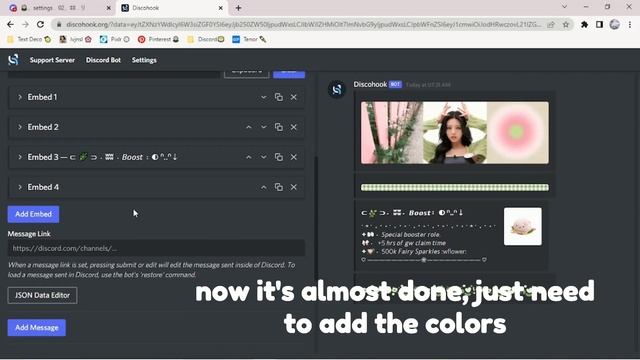Duplicate Embed 4

pos(279,187)
